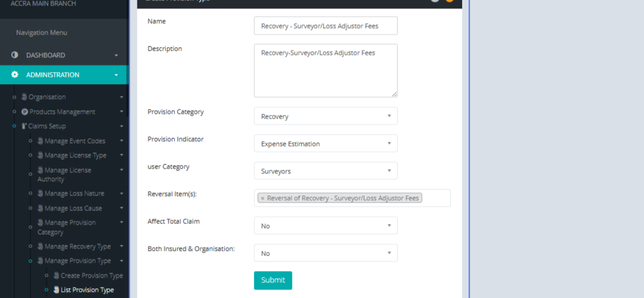This screenshot has height=298, width=644.
Task: Open the Provision Category dropdown
Action: [325, 116]
